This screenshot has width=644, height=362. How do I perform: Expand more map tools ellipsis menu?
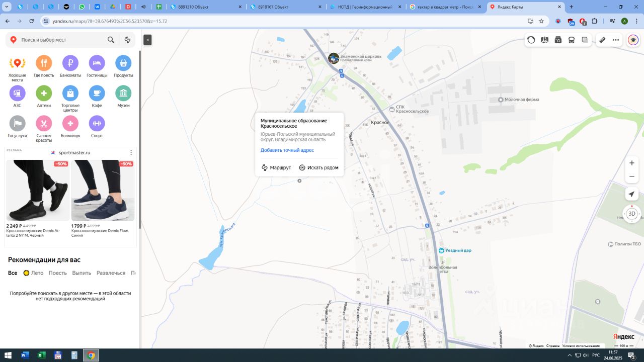pyautogui.click(x=615, y=40)
